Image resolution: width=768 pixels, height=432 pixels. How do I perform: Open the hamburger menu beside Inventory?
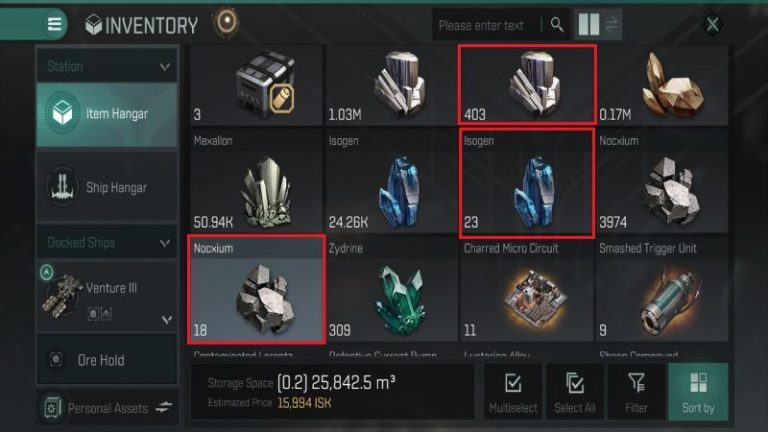(54, 24)
